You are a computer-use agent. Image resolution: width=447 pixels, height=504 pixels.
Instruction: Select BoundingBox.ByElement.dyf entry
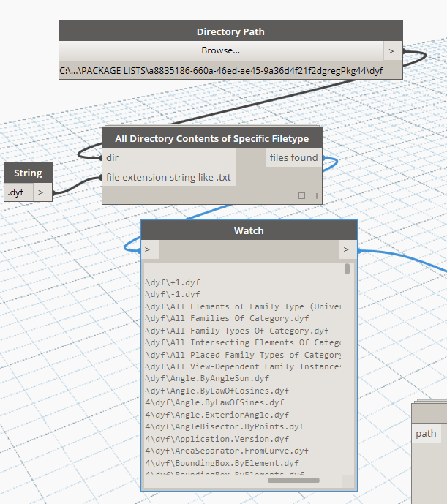point(222,463)
